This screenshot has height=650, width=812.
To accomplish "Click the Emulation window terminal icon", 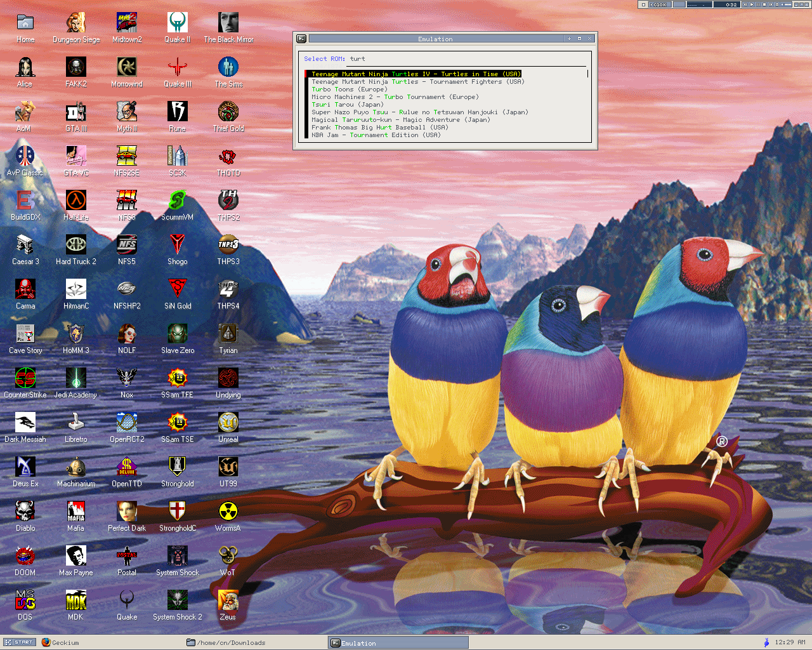I will (x=301, y=39).
